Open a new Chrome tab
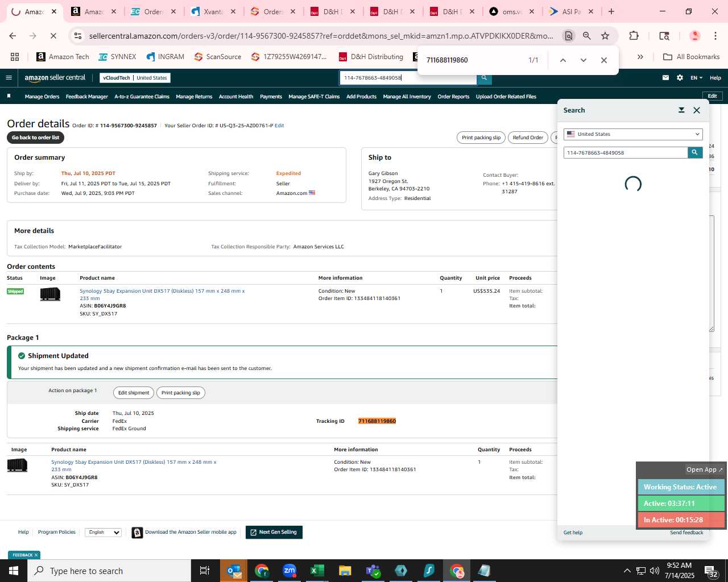 [611, 11]
